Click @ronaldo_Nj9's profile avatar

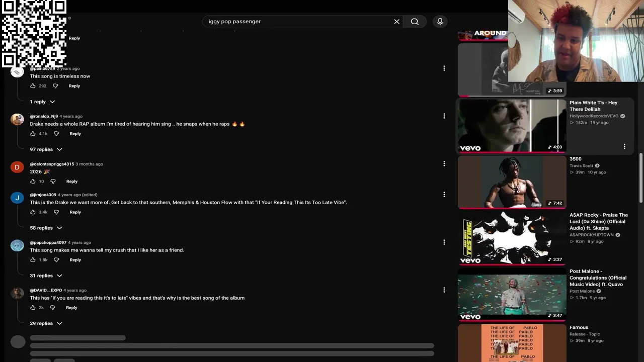point(18,120)
